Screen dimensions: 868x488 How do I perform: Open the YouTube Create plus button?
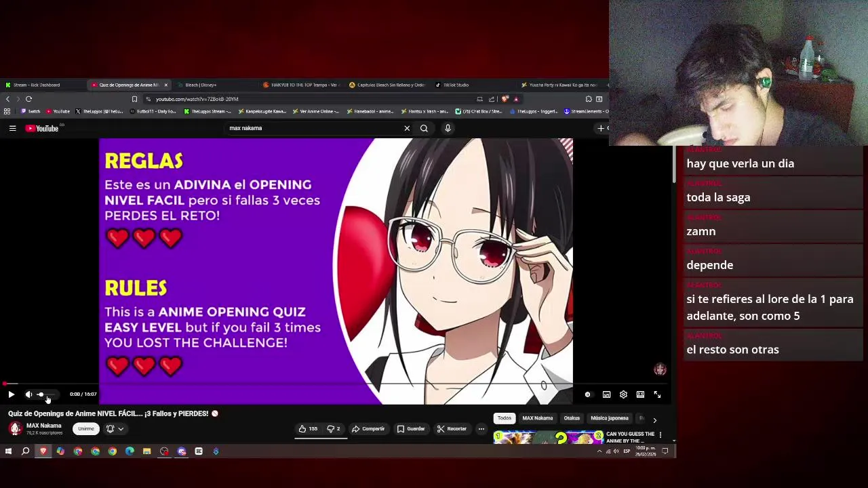[x=601, y=128]
